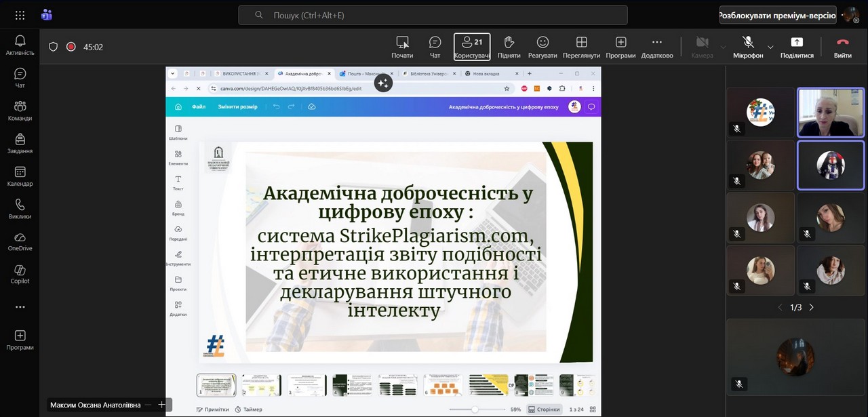Open the View (Переглянути) layout menu
Viewport: 868px width, 417px height.
pos(581,47)
